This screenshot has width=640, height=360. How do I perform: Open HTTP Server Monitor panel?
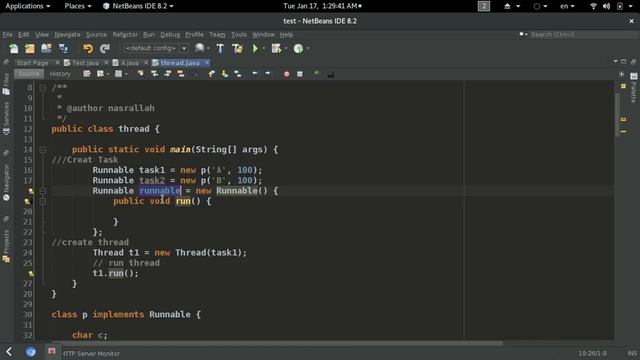[91, 353]
